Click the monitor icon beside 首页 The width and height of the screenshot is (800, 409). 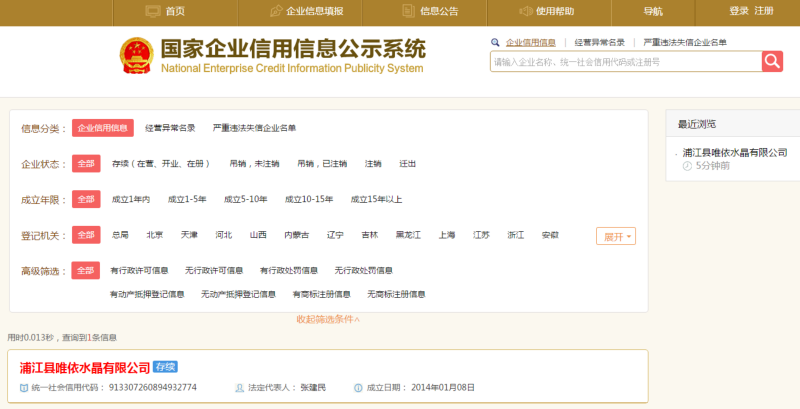point(153,11)
